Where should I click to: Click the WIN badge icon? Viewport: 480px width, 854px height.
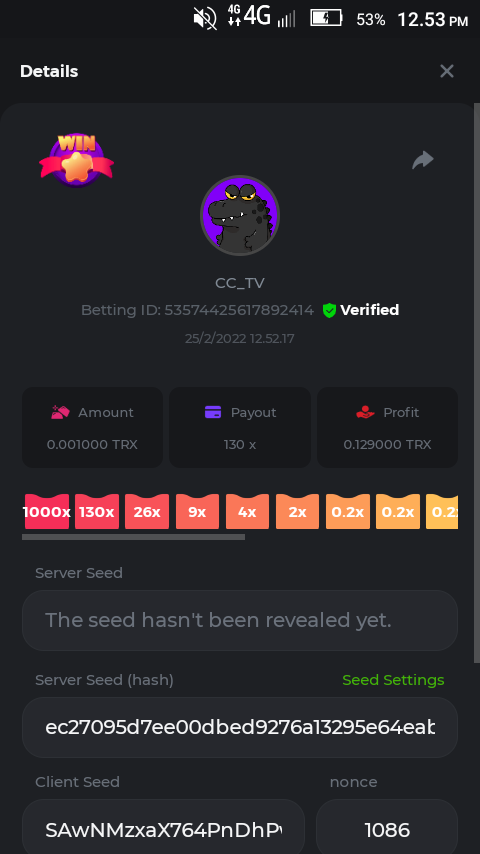[76, 160]
